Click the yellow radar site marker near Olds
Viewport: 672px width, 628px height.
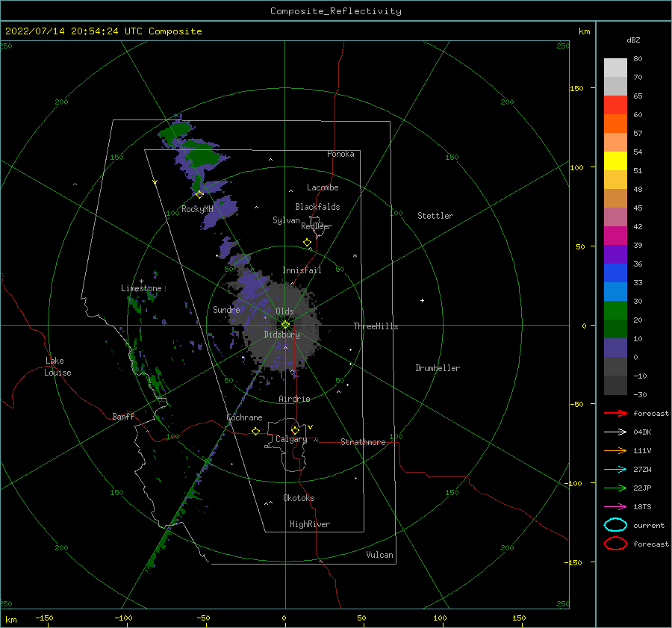point(285,325)
